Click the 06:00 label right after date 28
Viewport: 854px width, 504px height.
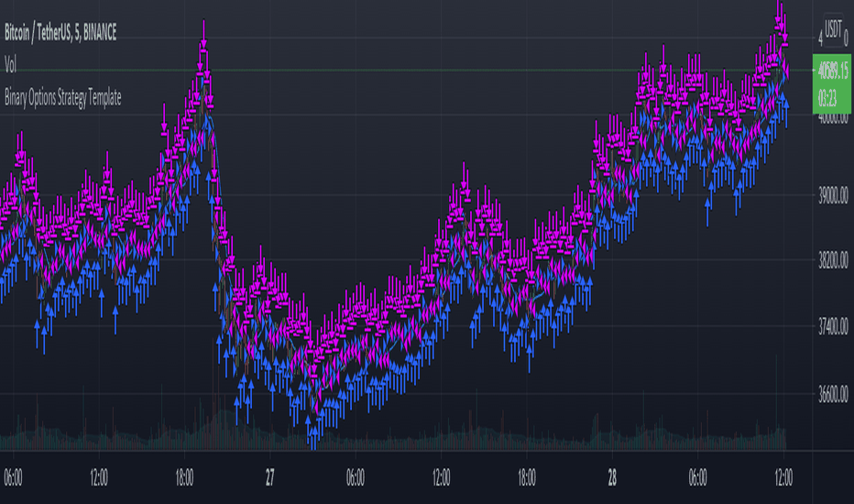[x=697, y=477]
